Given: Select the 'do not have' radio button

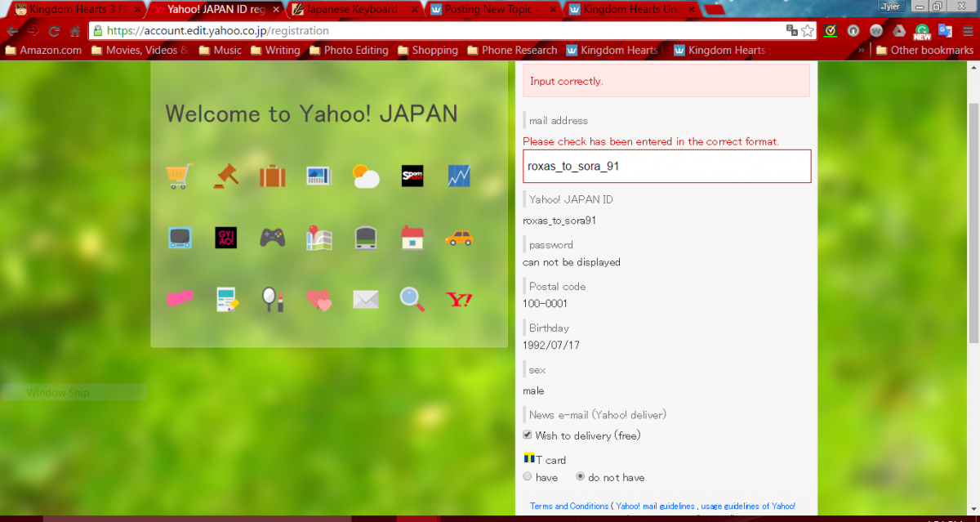Looking at the screenshot, I should [581, 477].
